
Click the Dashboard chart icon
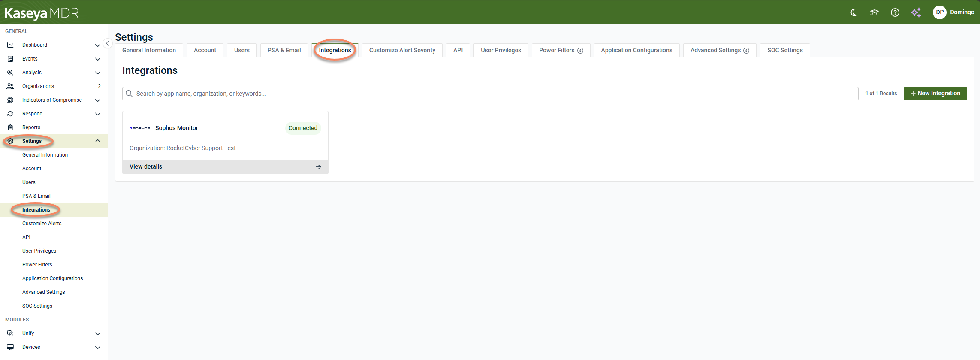[10, 45]
